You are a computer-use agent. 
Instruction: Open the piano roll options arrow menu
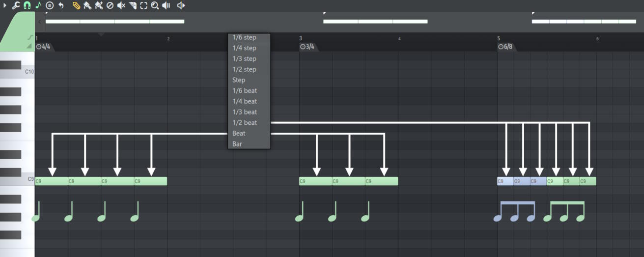click(x=5, y=5)
